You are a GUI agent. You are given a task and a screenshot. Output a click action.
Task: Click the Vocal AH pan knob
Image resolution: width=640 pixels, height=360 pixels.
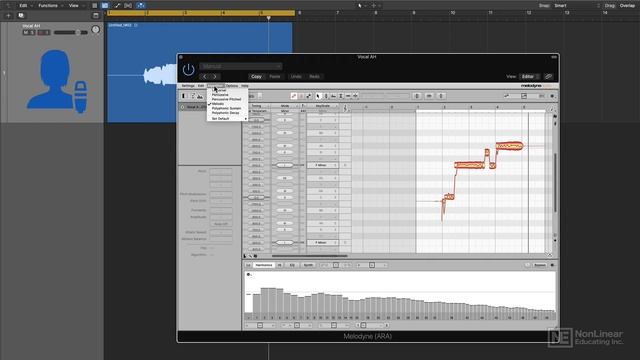(x=96, y=29)
